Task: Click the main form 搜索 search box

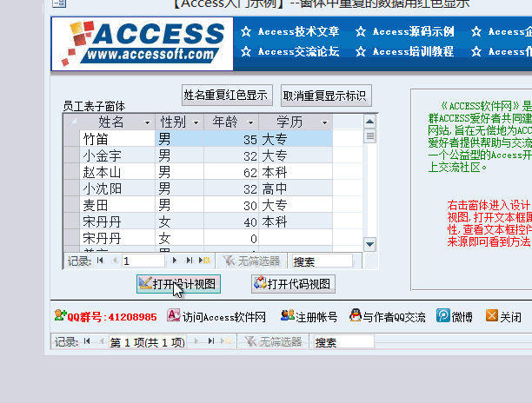Action: click(x=343, y=342)
